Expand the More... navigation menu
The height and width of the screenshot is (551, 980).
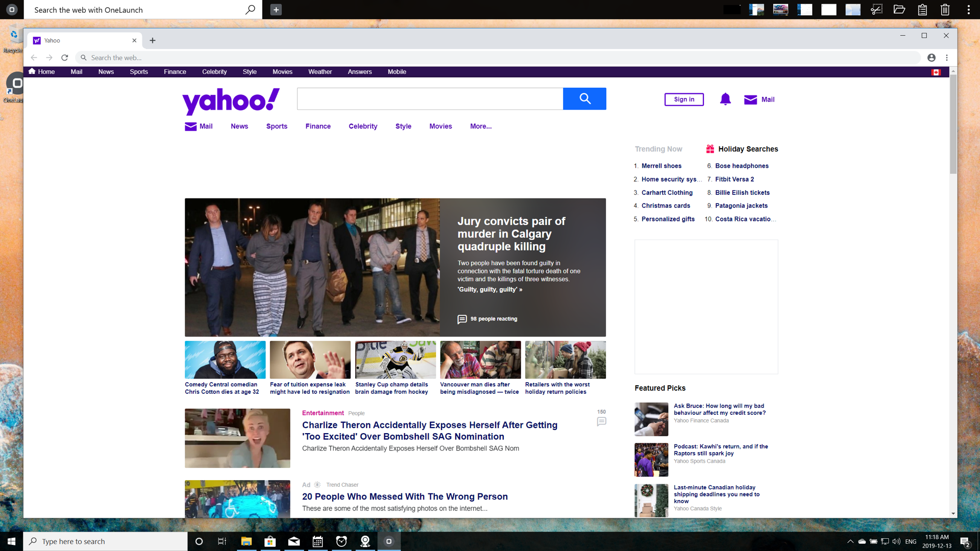click(x=481, y=126)
